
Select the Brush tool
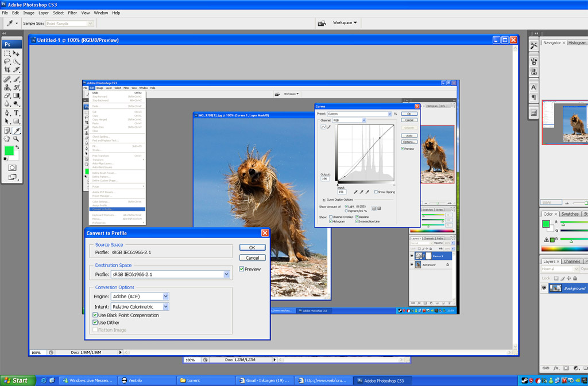point(16,79)
